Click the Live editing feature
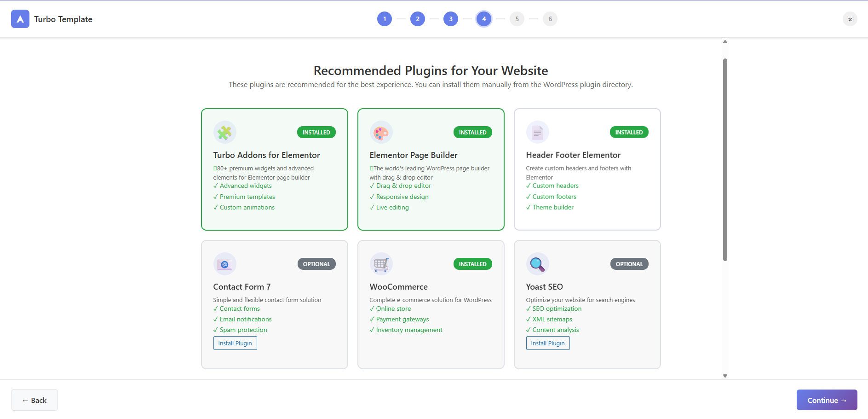 tap(389, 207)
